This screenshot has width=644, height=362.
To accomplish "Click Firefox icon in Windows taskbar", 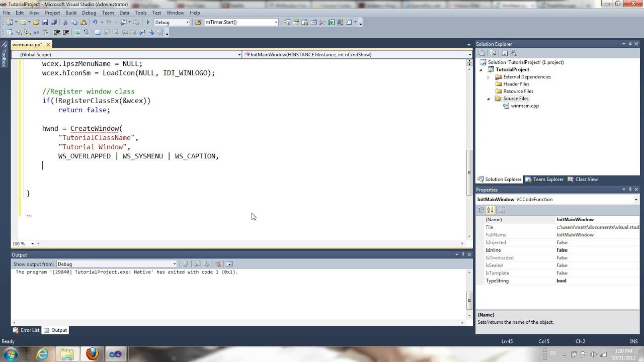I will pyautogui.click(x=92, y=354).
